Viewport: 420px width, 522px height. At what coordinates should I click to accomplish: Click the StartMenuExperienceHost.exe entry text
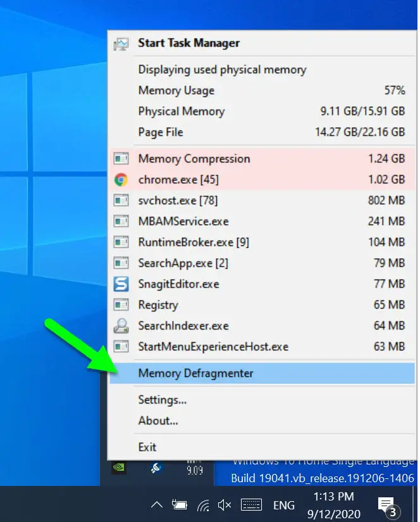213,347
